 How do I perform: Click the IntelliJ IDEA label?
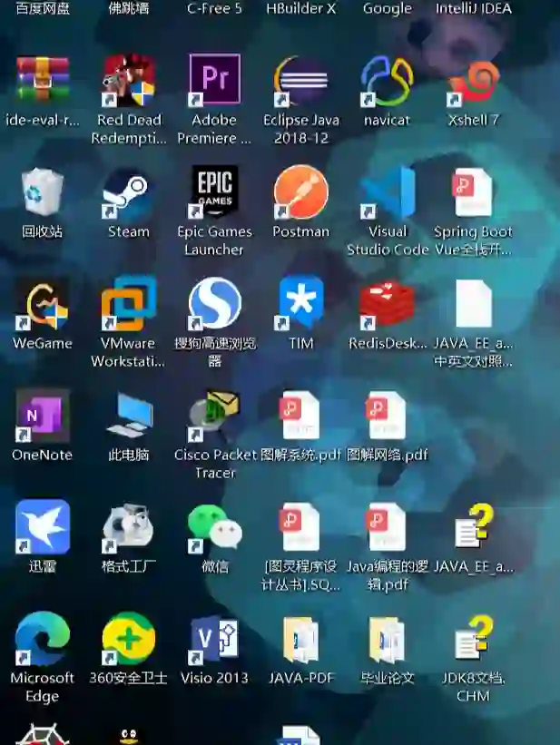[x=474, y=8]
